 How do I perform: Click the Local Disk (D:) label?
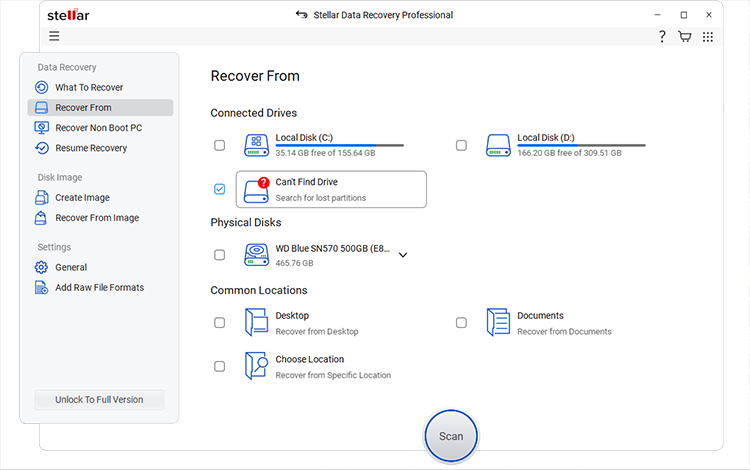pyautogui.click(x=546, y=138)
